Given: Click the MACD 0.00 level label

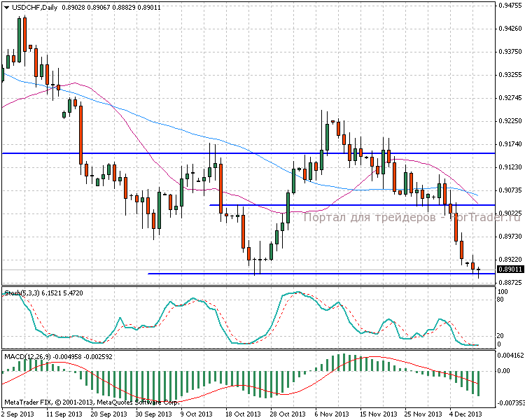Looking at the screenshot, I should coord(504,371).
